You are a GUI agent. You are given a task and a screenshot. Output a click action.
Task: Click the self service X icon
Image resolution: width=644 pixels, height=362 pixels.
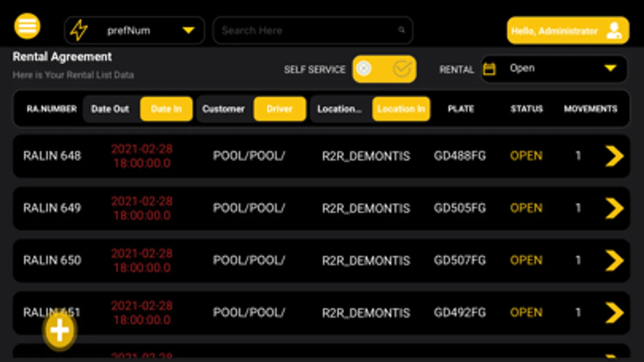[x=364, y=68]
